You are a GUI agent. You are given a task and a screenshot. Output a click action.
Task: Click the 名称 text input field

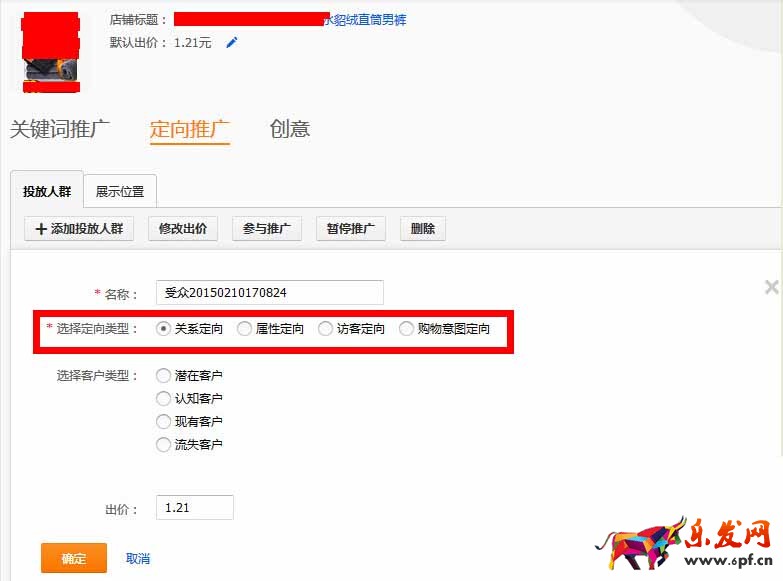270,292
